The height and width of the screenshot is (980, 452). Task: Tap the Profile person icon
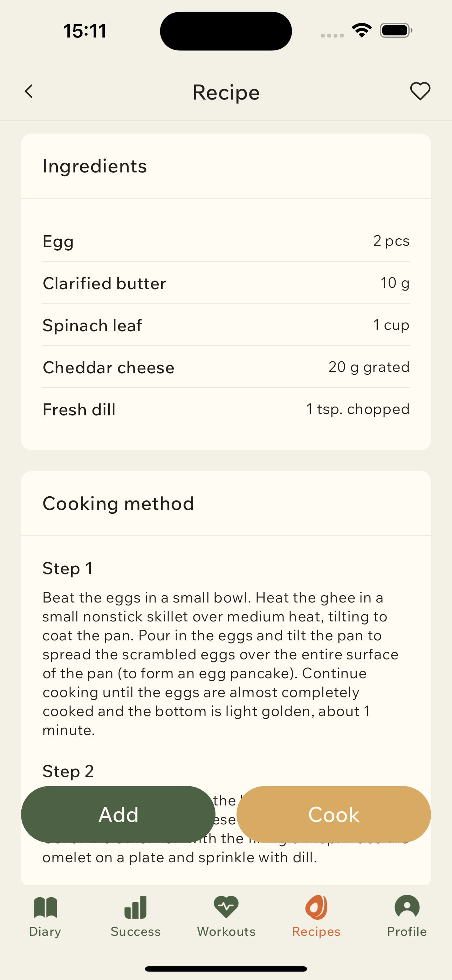(x=407, y=907)
